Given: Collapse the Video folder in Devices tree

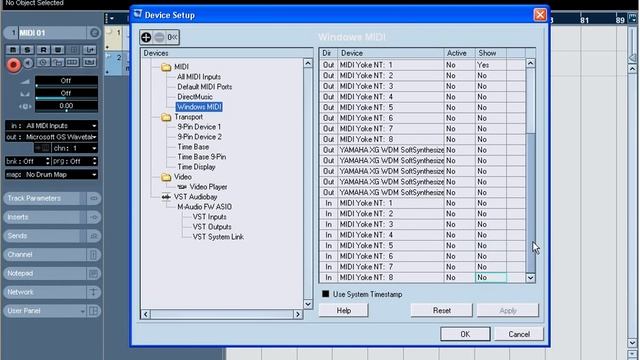Looking at the screenshot, I should pyautogui.click(x=166, y=177).
